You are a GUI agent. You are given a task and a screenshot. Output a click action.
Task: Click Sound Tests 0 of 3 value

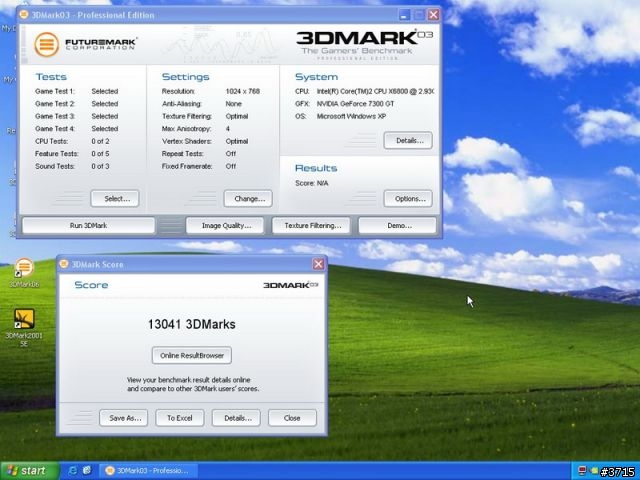(100, 166)
